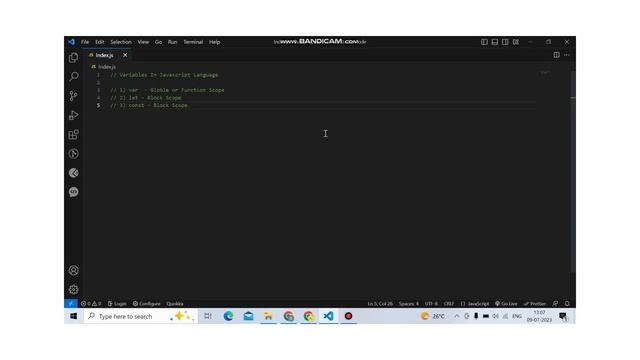Open the chat bubble extension in activity bar
640x360 pixels.
(x=73, y=192)
